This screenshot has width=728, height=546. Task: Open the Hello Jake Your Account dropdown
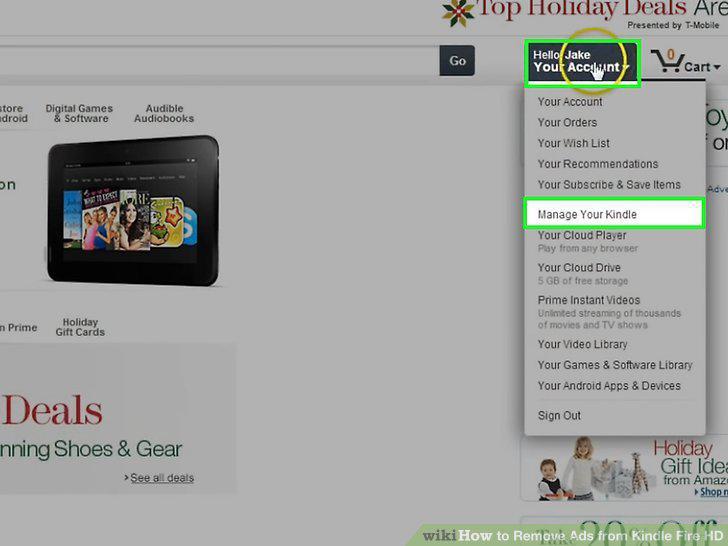(x=583, y=62)
